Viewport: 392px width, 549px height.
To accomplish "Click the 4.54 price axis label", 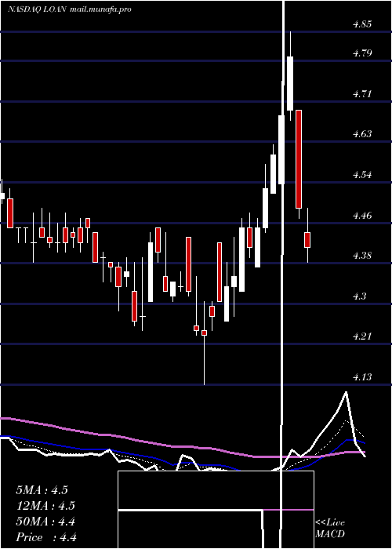I will [x=362, y=175].
